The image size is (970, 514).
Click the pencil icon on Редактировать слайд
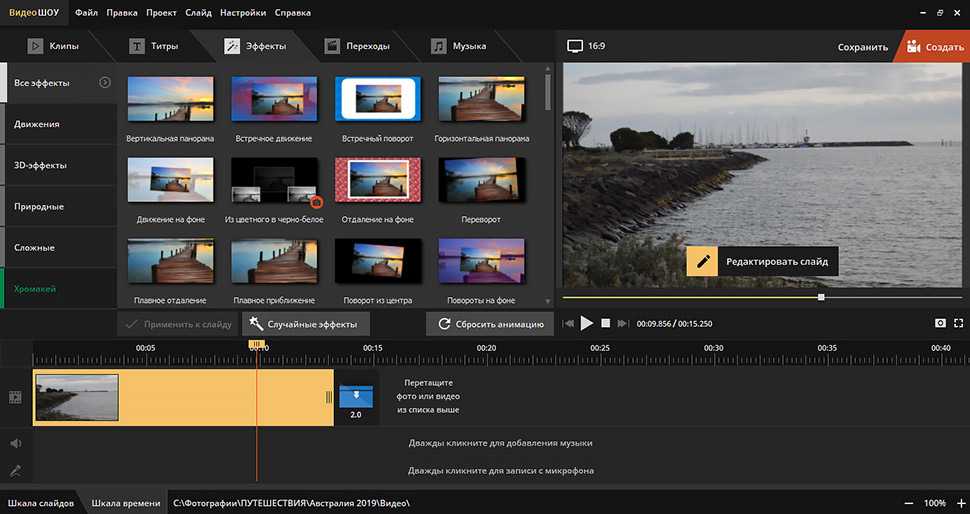pos(704,261)
